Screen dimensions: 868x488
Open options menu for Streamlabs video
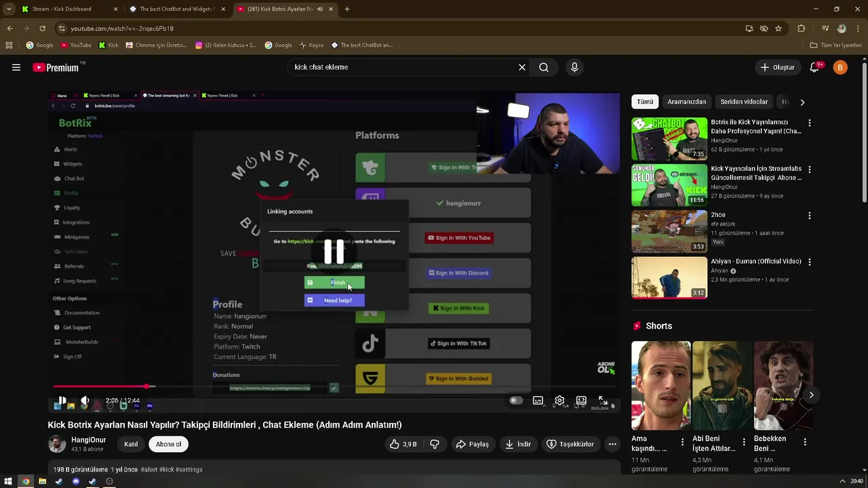pos(809,169)
